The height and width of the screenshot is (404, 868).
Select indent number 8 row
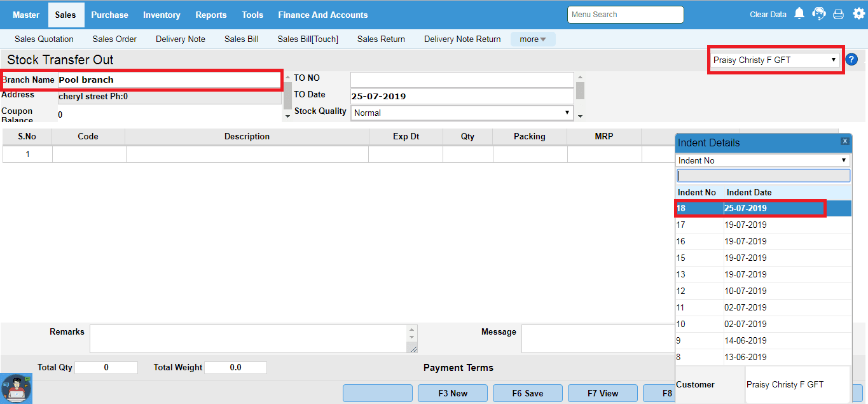pyautogui.click(x=763, y=357)
